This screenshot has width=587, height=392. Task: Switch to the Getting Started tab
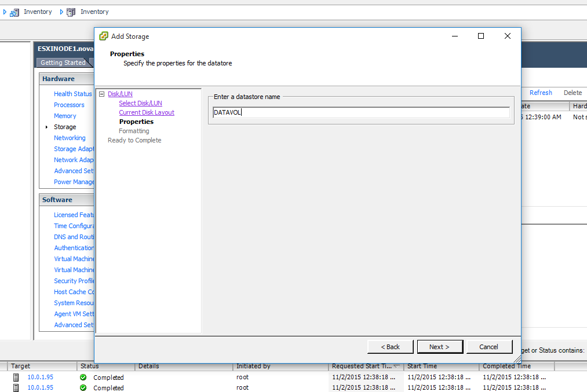(63, 63)
